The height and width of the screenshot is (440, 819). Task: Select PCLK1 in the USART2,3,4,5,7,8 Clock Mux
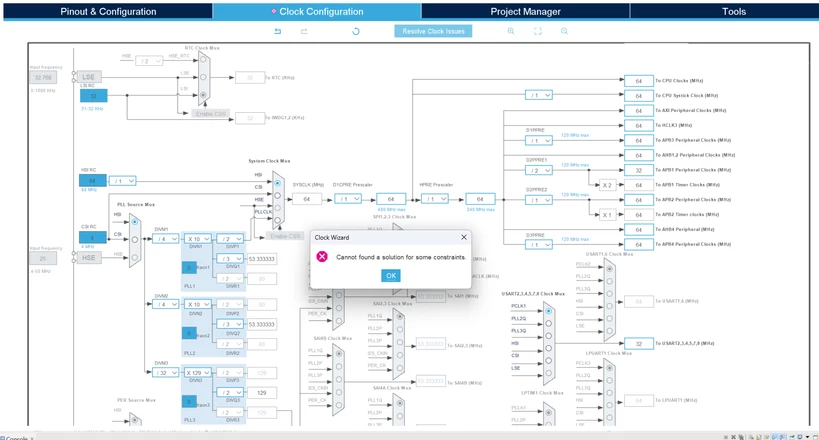(548, 311)
